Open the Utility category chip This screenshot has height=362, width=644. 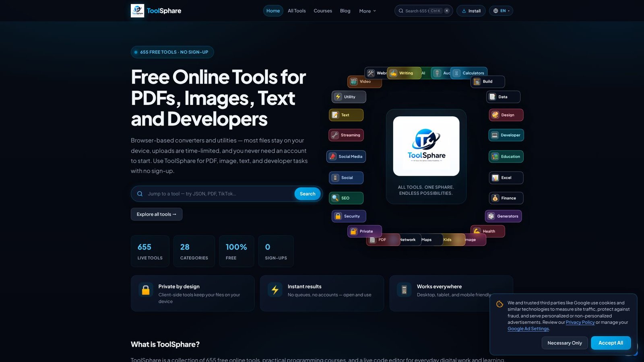click(x=349, y=97)
